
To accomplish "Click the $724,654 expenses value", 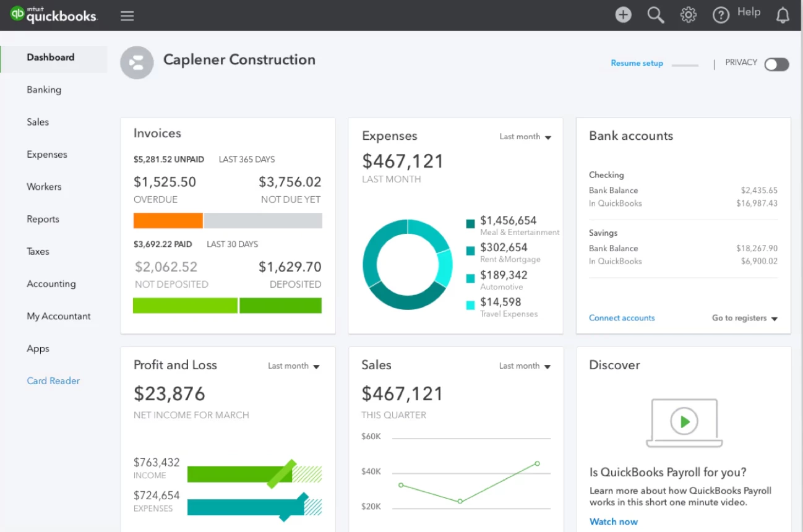I will (x=157, y=496).
